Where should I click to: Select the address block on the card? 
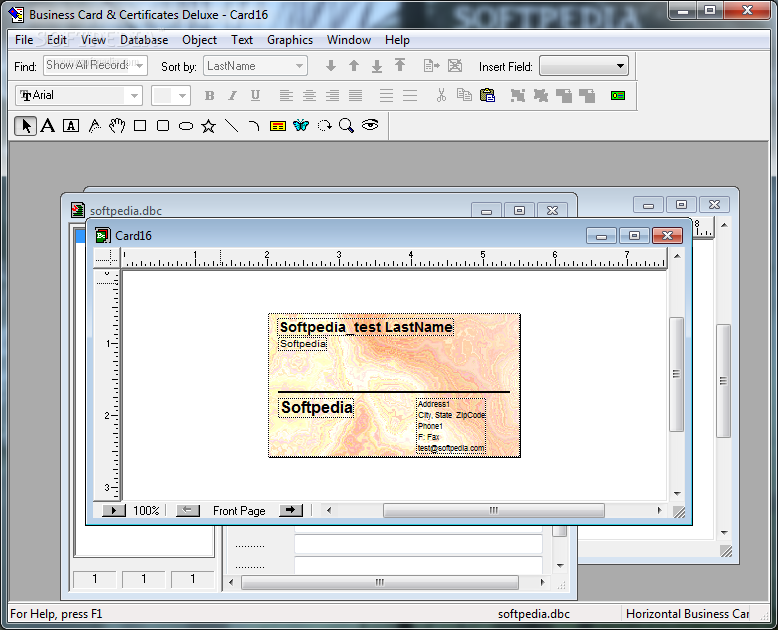451,426
